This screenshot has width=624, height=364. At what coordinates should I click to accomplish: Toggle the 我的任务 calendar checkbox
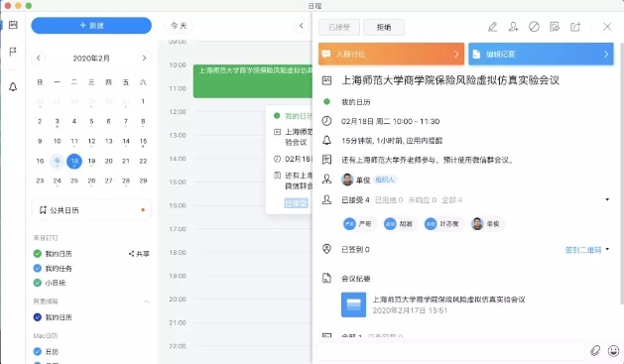pos(38,268)
